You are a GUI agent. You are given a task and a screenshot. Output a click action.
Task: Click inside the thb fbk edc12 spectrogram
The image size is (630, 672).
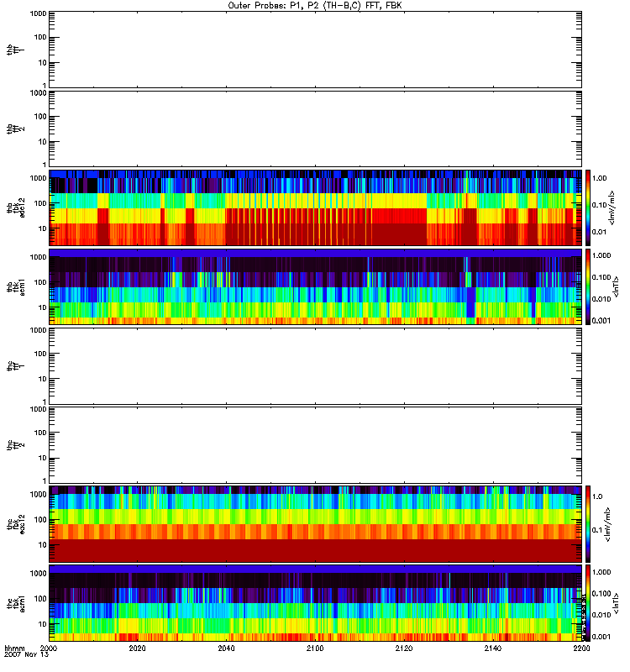pyautogui.click(x=315, y=207)
